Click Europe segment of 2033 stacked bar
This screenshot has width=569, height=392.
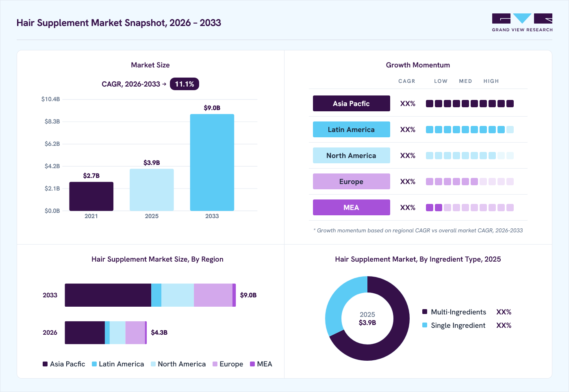coord(213,295)
